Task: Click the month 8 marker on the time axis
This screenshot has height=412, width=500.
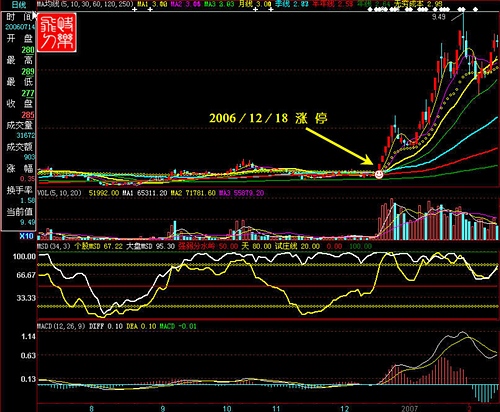Action: tap(92, 408)
